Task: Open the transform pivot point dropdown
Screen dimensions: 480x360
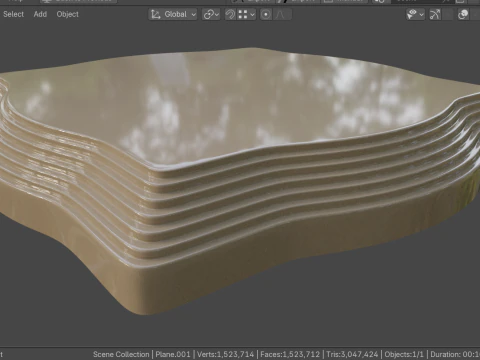Action: point(211,14)
